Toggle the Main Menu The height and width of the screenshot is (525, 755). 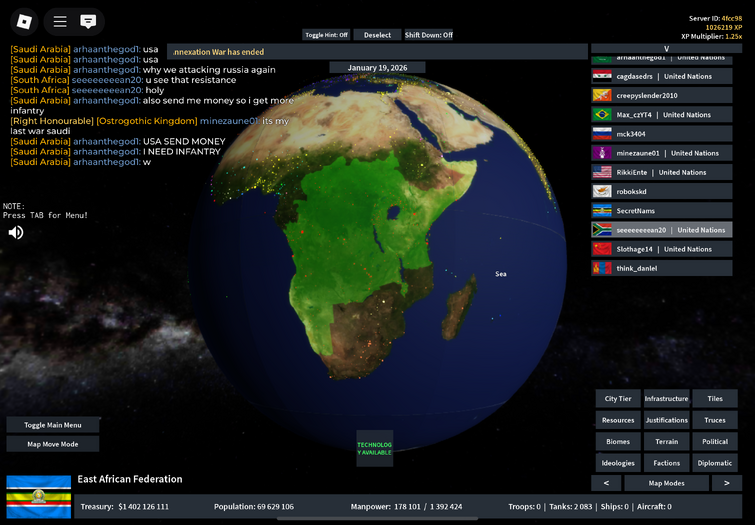53,425
